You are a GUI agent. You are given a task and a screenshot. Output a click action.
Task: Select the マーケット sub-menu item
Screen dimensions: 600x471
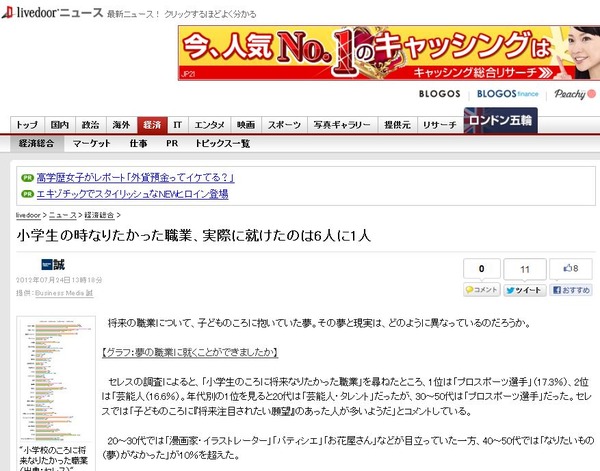click(91, 143)
